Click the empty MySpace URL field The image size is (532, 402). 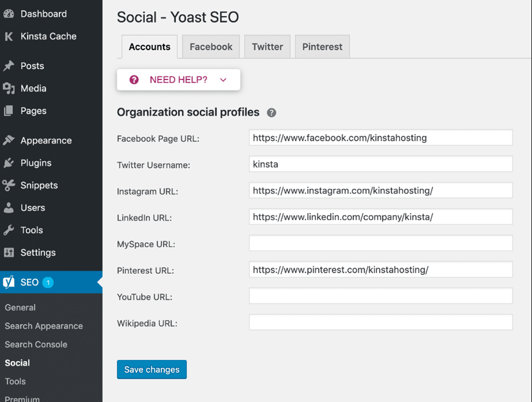381,243
